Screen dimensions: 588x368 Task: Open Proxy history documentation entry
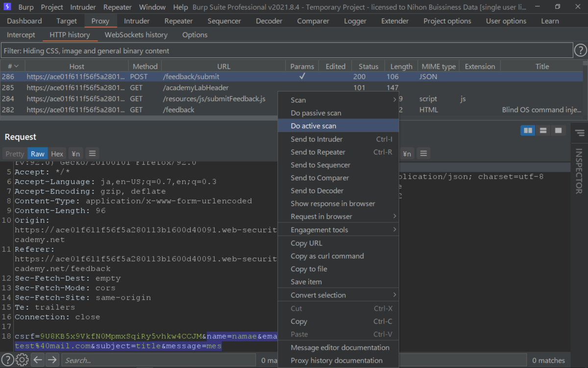click(338, 360)
